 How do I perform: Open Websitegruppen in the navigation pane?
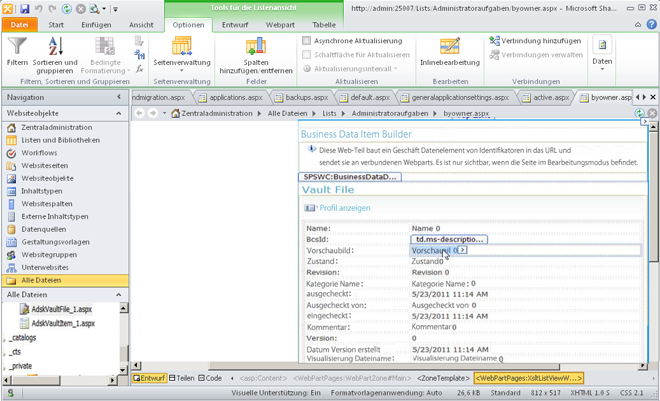(x=49, y=255)
